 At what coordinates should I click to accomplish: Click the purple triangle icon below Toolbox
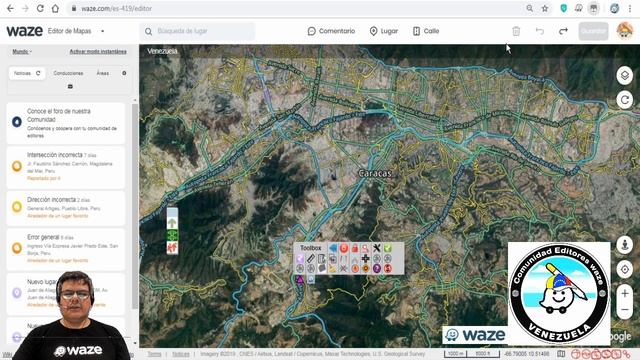300,280
